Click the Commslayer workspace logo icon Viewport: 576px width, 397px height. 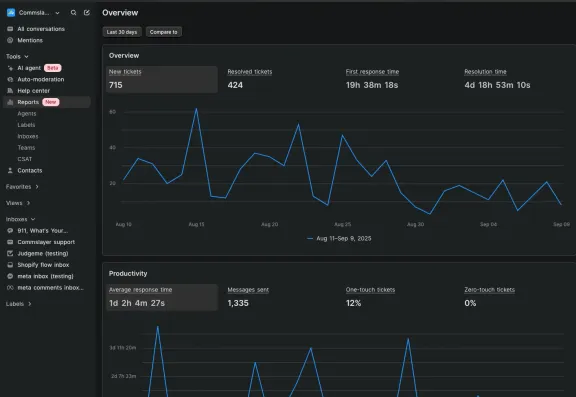pyautogui.click(x=11, y=12)
